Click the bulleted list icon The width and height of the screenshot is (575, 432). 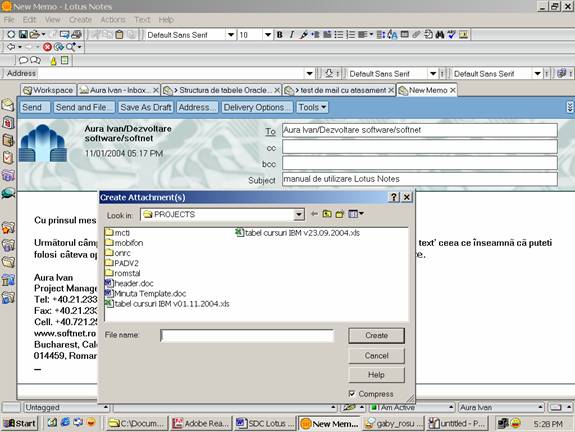(x=338, y=34)
